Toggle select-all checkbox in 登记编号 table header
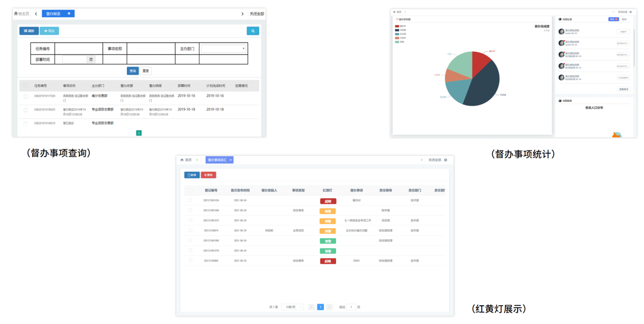 (x=191, y=191)
